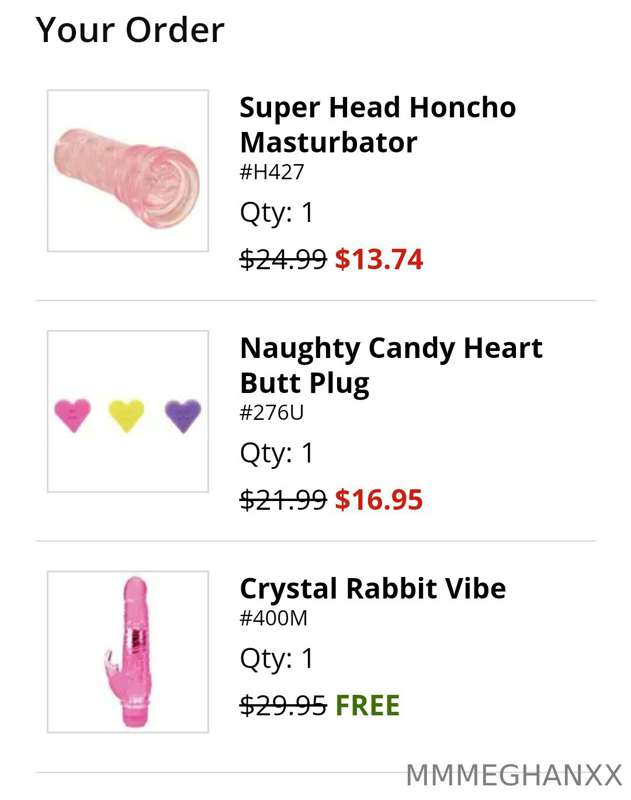
Task: Open the candy heart product thumbnail
Action: (x=128, y=411)
